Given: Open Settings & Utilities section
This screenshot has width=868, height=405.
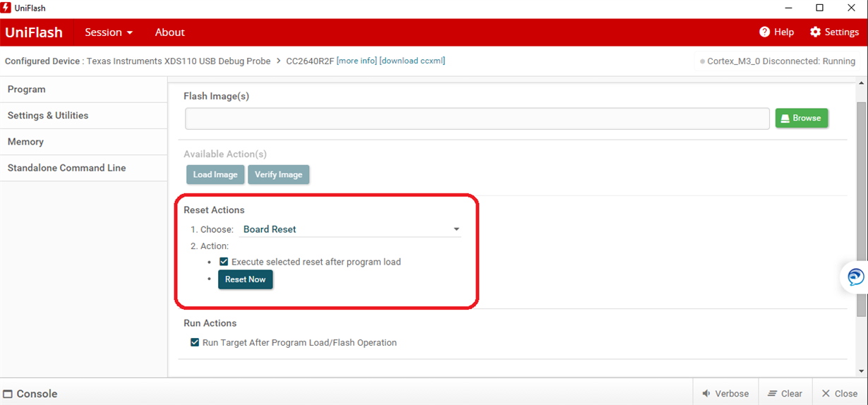Looking at the screenshot, I should [x=83, y=116].
